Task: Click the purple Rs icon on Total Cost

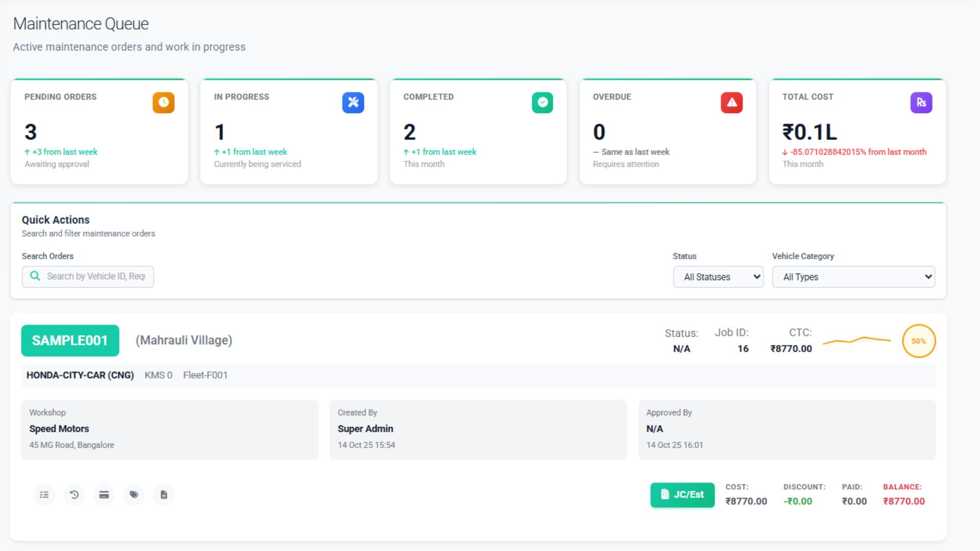Action: pos(921,103)
